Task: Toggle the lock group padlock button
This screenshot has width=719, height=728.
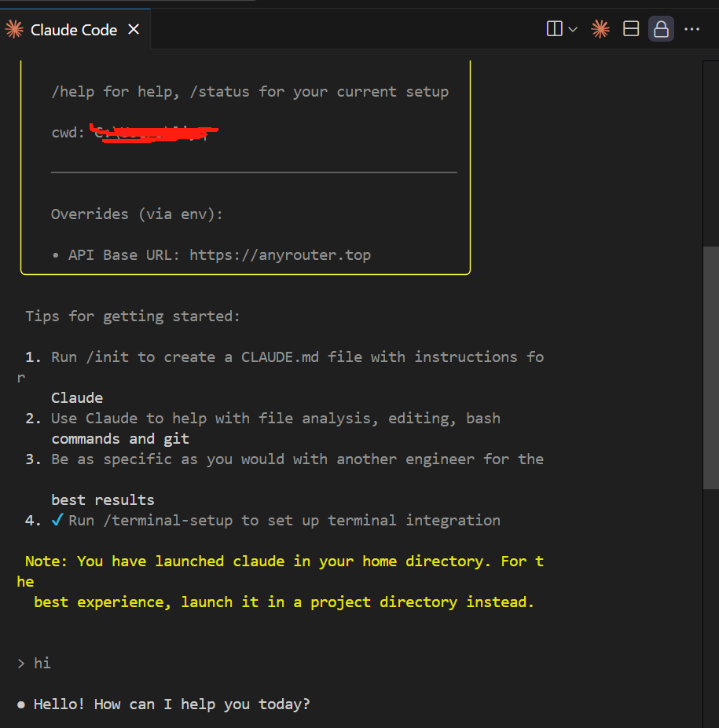Action: coord(661,29)
